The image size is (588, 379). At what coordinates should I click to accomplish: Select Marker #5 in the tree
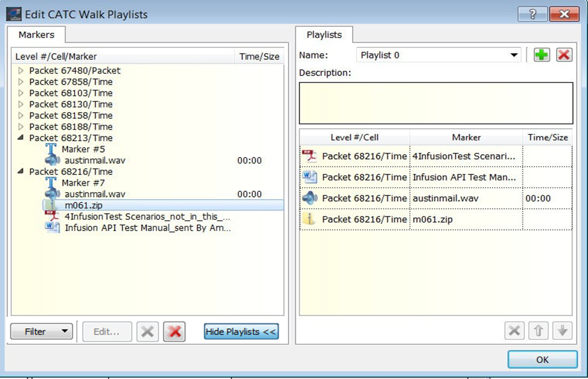click(x=83, y=149)
